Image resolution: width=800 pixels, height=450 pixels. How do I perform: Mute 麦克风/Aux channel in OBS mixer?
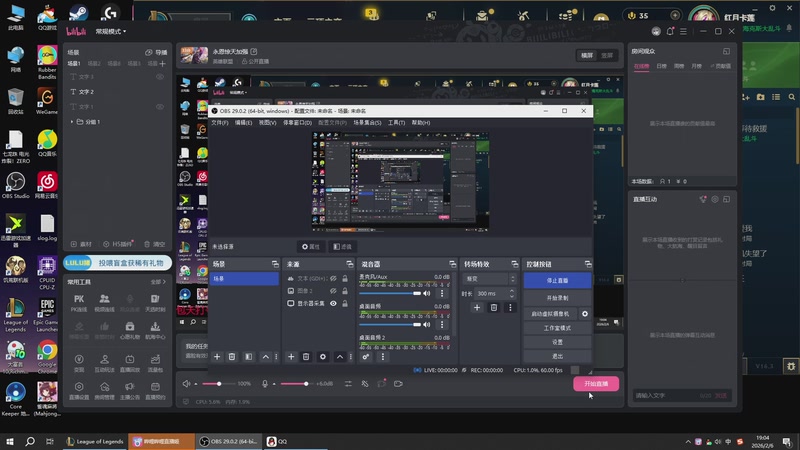coord(427,293)
